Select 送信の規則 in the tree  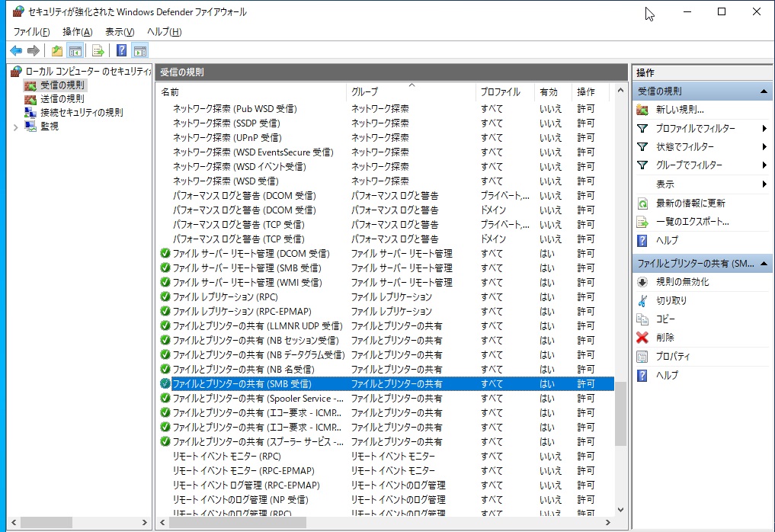[62, 99]
